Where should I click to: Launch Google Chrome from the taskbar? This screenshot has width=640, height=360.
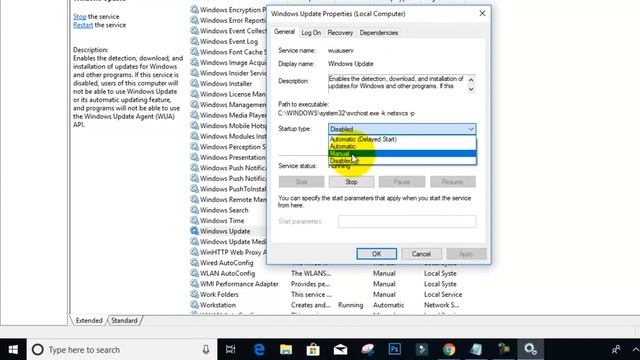tap(449, 349)
